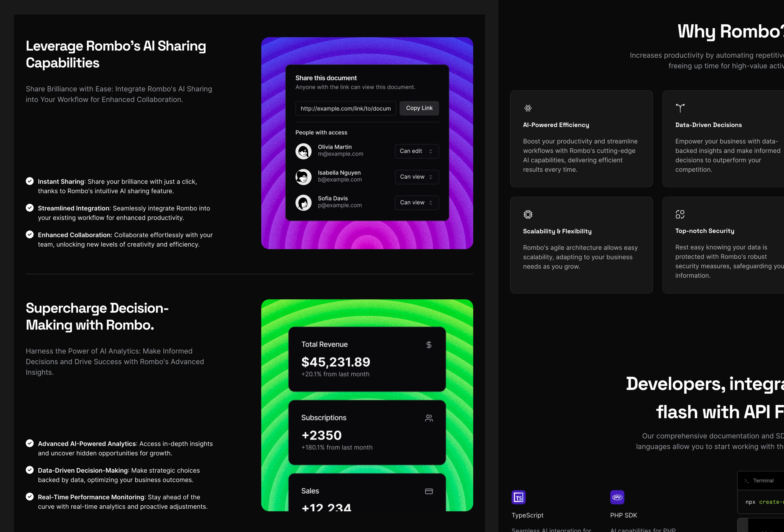
Task: Toggle streamlined integration checkmark
Action: tap(30, 208)
